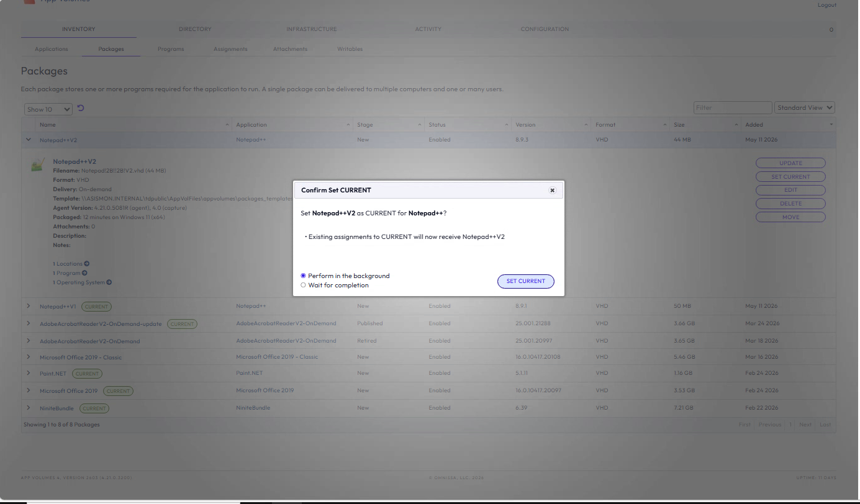
Task: Open the Programs sub-tab
Action: click(x=171, y=49)
